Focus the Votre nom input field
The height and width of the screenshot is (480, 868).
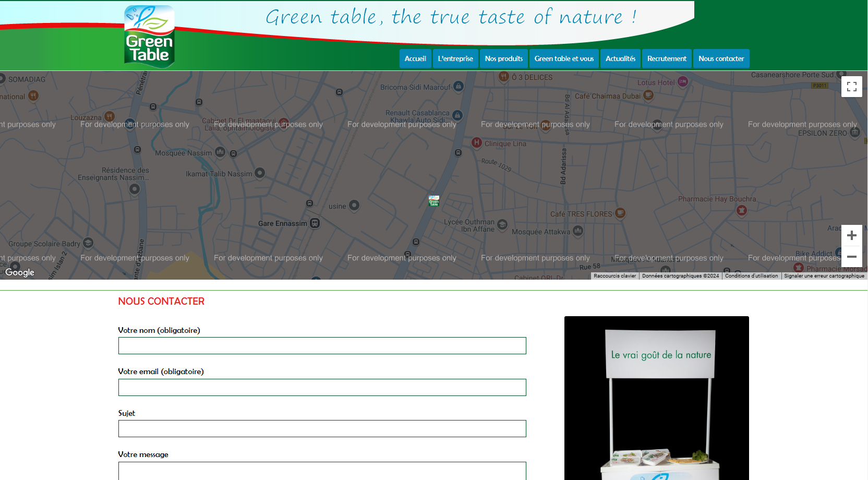(322, 346)
